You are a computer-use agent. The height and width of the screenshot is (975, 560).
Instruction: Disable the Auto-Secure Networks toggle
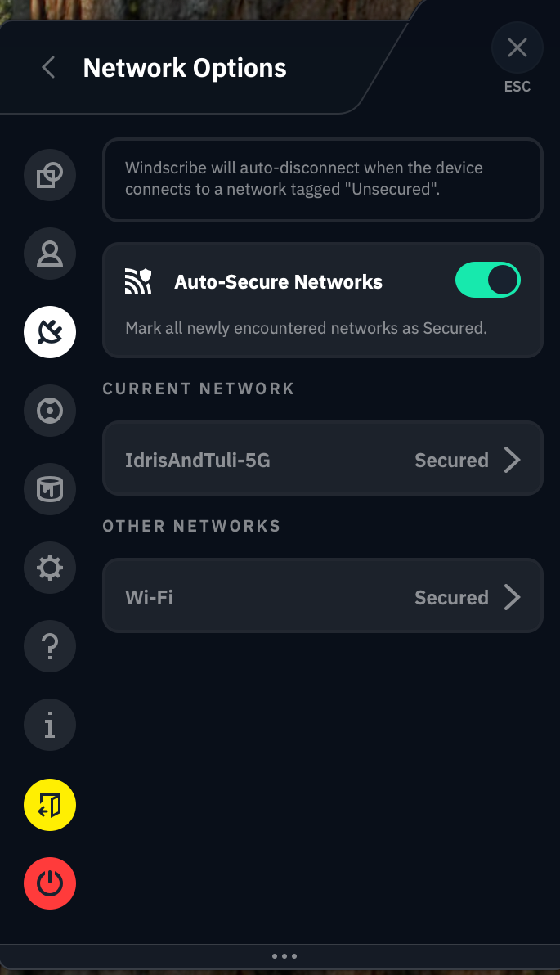[x=487, y=281]
